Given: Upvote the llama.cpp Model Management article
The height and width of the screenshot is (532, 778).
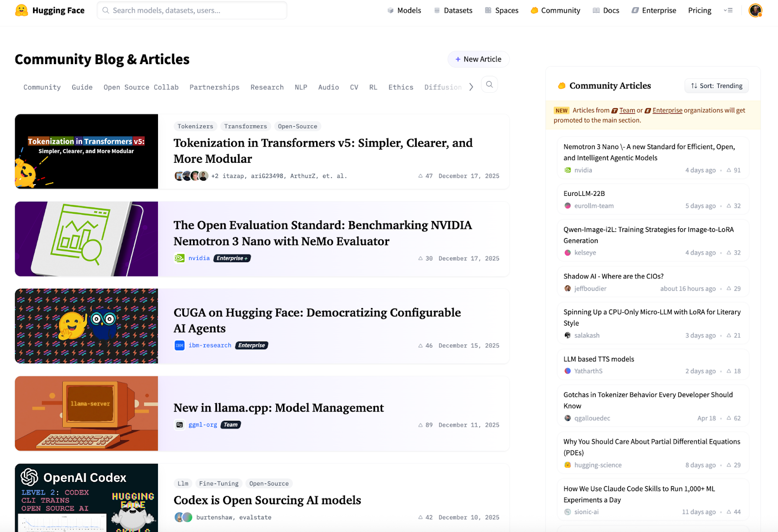Looking at the screenshot, I should click(x=421, y=425).
